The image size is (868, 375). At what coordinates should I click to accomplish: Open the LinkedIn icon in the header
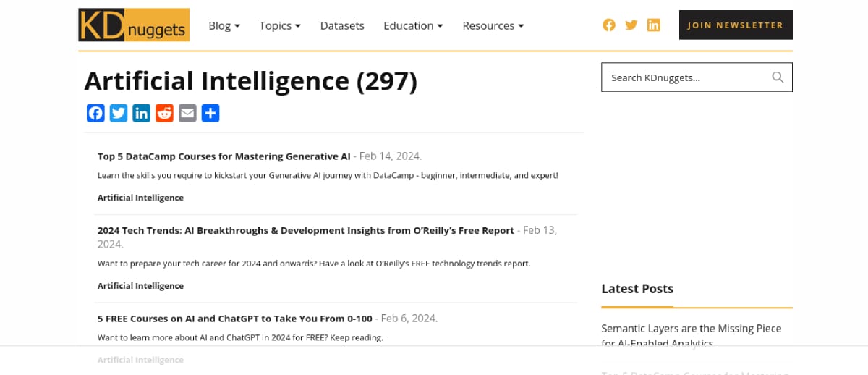pos(654,25)
